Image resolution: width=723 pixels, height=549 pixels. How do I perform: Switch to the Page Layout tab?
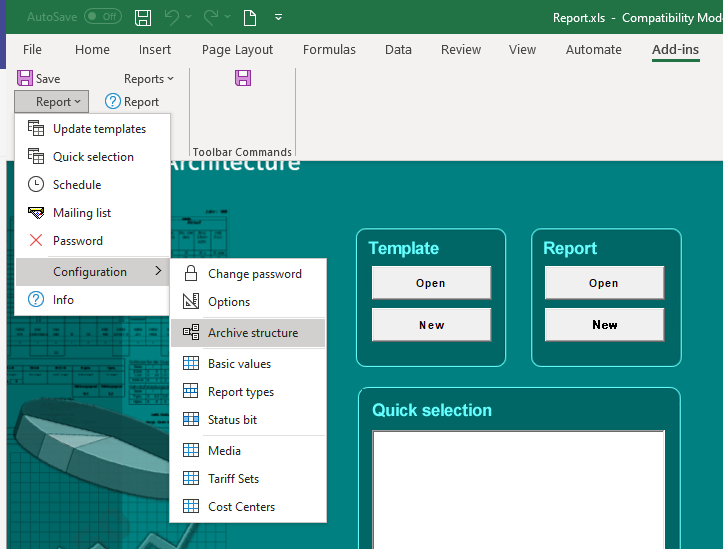[237, 50]
